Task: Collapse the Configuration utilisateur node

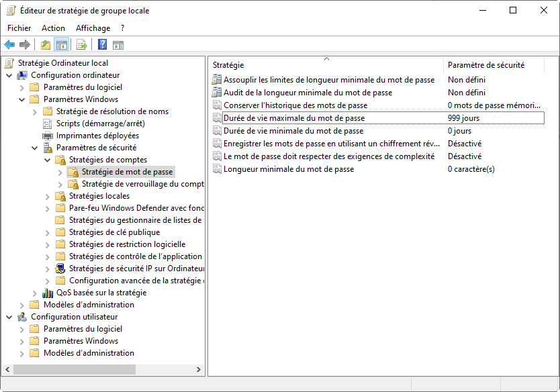Action: (x=9, y=317)
